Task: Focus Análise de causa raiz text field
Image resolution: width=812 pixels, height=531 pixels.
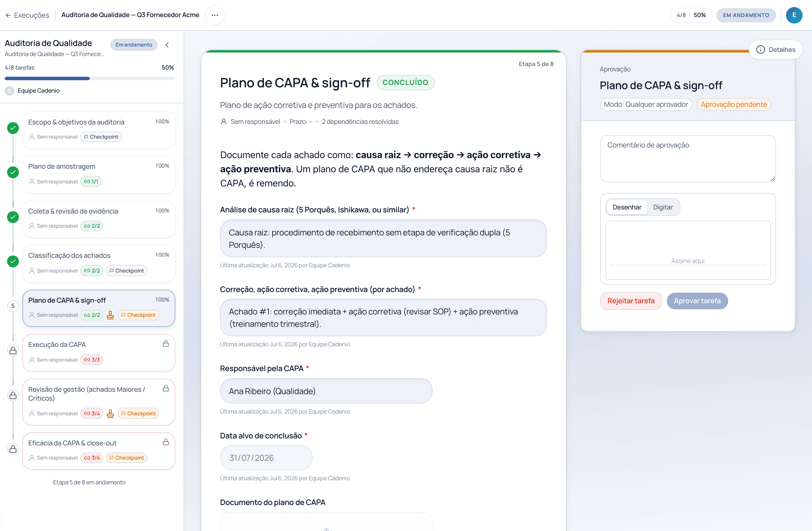Action: point(383,238)
